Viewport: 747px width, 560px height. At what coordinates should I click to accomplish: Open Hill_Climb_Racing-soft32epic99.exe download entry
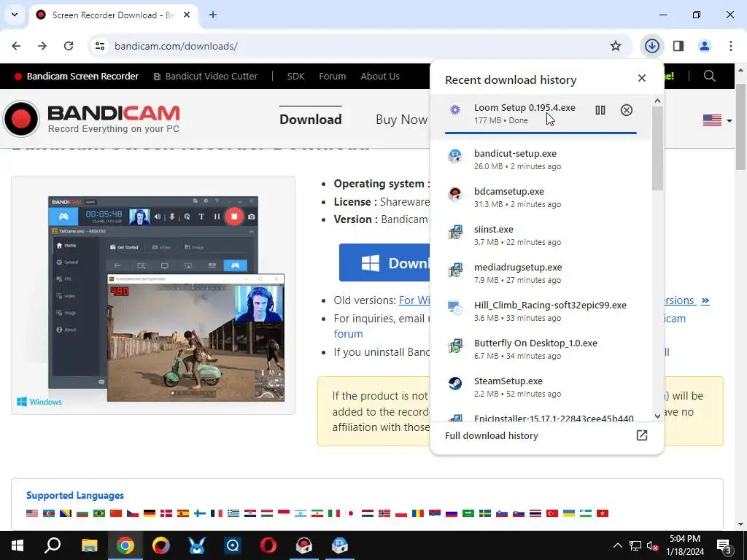(541, 311)
